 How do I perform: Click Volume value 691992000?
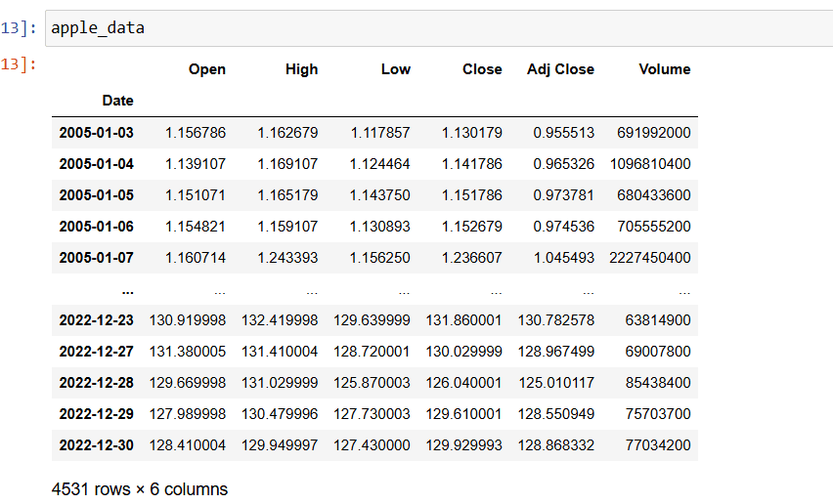pos(654,133)
